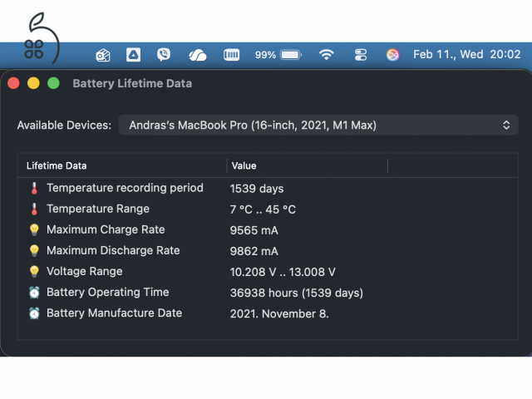Select the Maximum Charge Rate row
The image size is (532, 399).
(268, 229)
